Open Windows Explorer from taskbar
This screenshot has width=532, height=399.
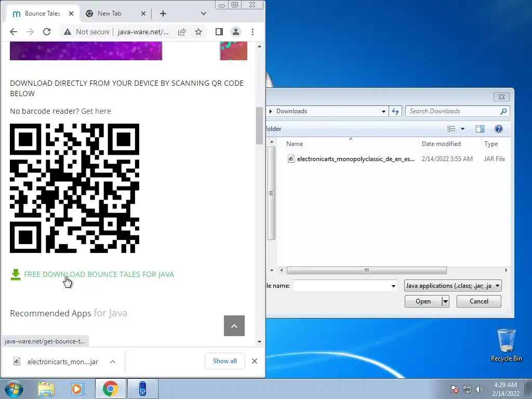46,389
